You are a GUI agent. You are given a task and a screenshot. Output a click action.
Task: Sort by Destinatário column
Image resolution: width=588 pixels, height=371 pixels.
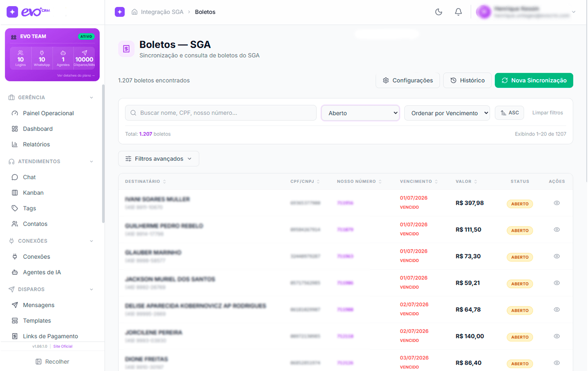tap(145, 181)
